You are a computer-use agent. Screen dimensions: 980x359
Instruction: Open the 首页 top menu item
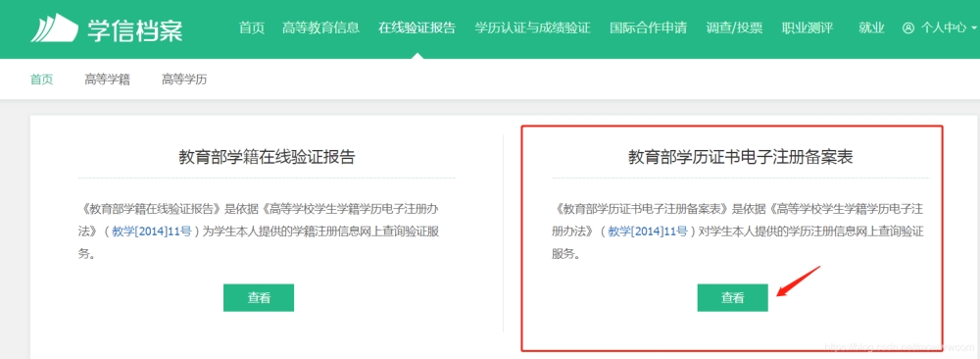pos(252,27)
